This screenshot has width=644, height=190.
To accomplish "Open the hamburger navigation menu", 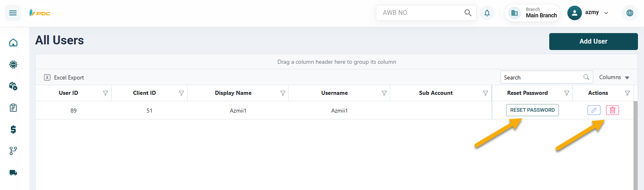I will tap(13, 13).
